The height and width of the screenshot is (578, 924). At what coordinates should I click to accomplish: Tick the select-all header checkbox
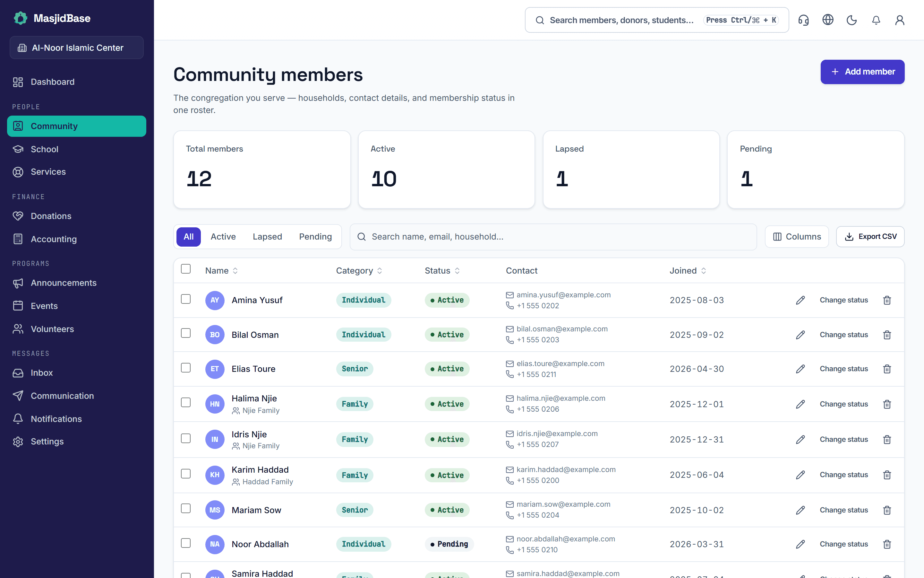[185, 269]
